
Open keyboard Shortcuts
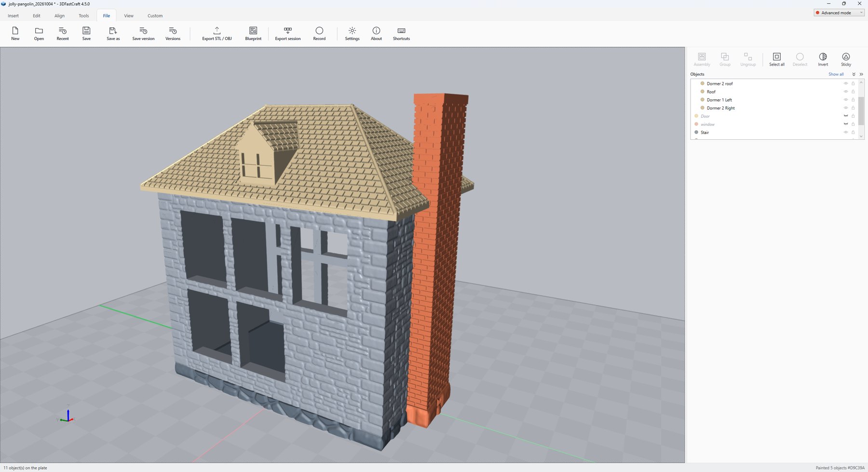pos(401,33)
